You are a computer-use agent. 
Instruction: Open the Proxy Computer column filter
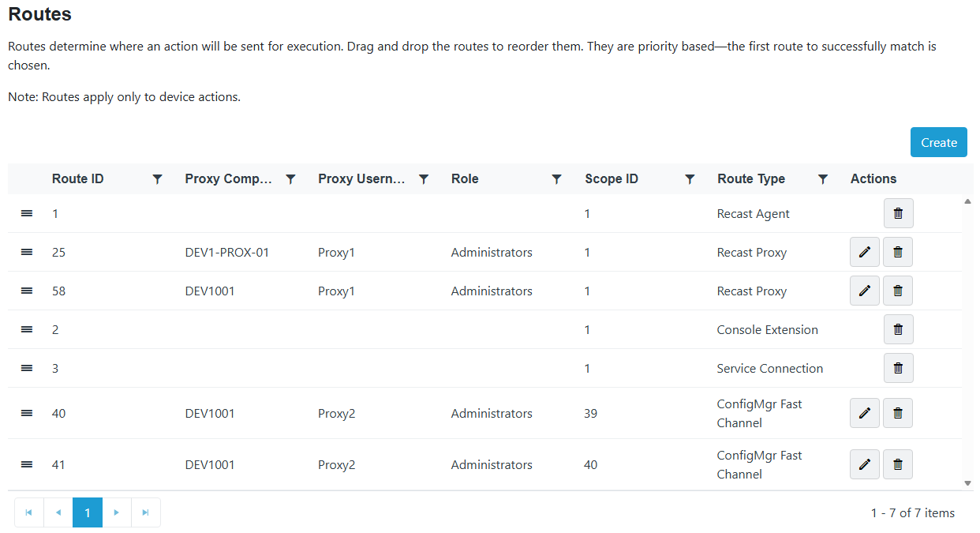[x=290, y=179]
